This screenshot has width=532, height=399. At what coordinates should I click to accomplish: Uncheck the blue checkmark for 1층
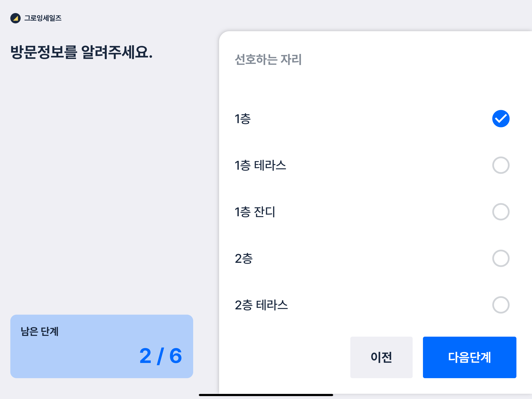(x=500, y=119)
